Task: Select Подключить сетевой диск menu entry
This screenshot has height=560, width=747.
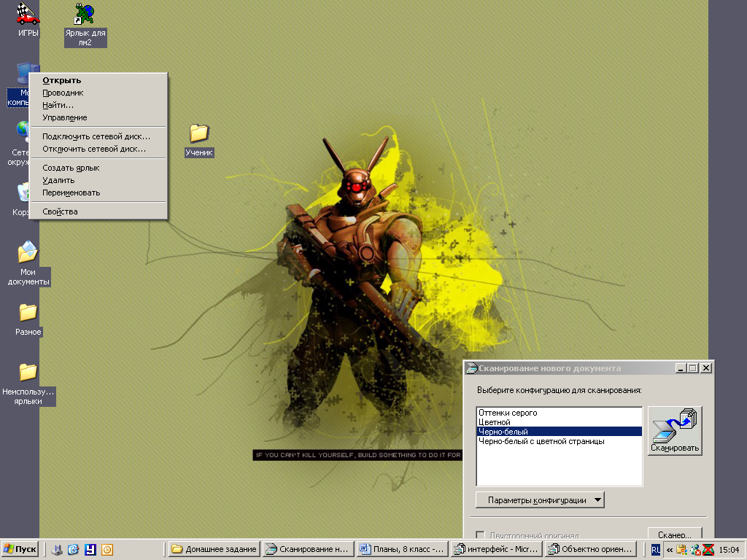Action: (x=96, y=136)
